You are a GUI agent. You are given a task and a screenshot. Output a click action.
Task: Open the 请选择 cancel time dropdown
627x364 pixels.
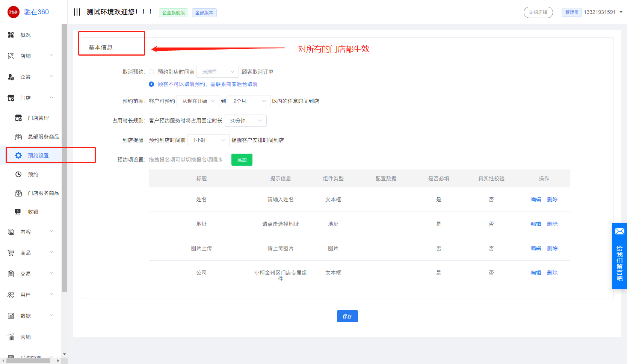tap(218, 72)
